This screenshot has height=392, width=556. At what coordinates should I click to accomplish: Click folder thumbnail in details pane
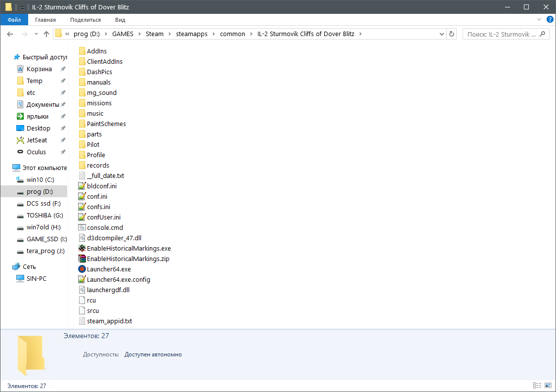click(x=31, y=355)
